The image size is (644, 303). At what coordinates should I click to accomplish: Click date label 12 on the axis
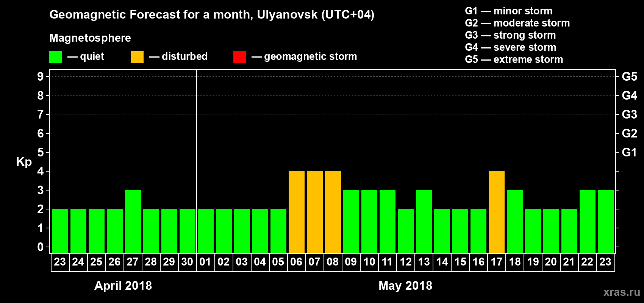[406, 262]
